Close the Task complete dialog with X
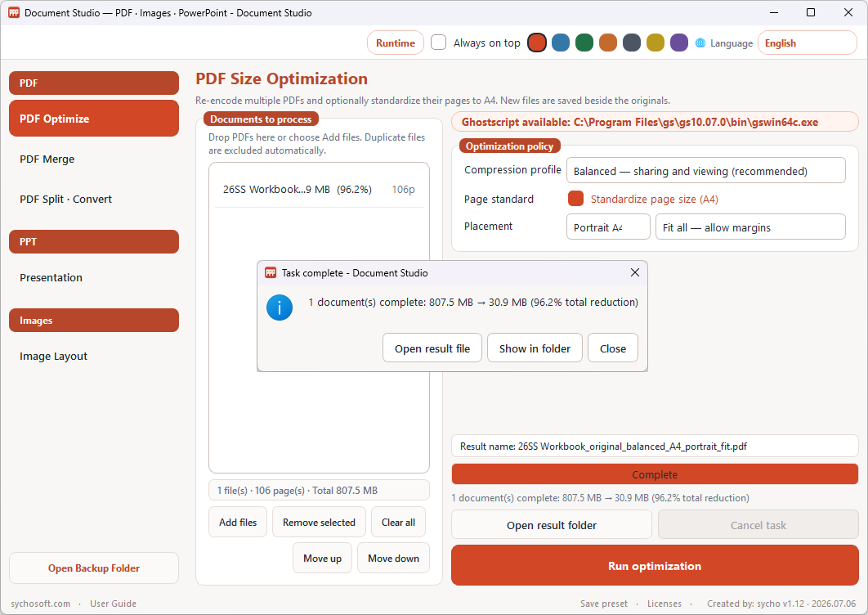 click(x=635, y=272)
